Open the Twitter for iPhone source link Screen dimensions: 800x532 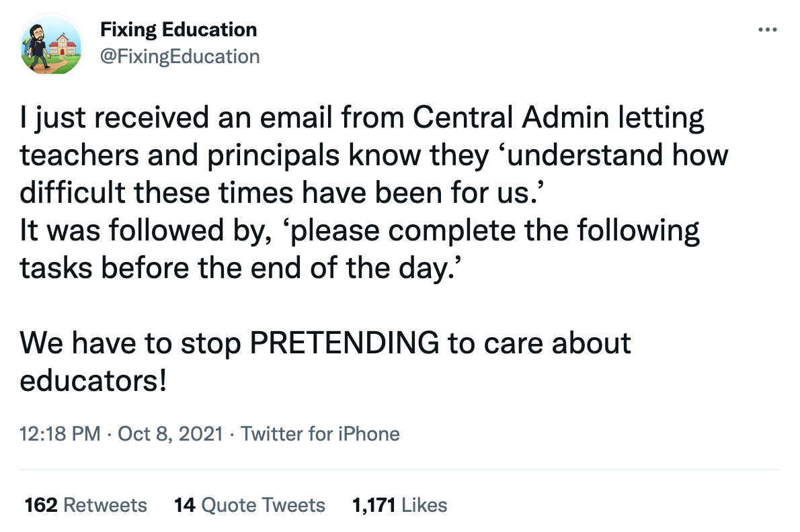[320, 434]
